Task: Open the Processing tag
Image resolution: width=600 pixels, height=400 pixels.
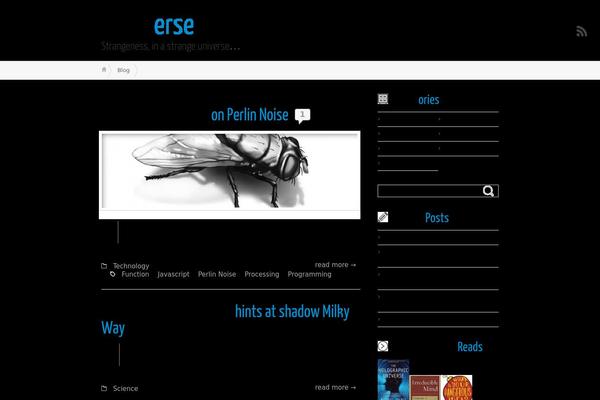Action: click(262, 274)
